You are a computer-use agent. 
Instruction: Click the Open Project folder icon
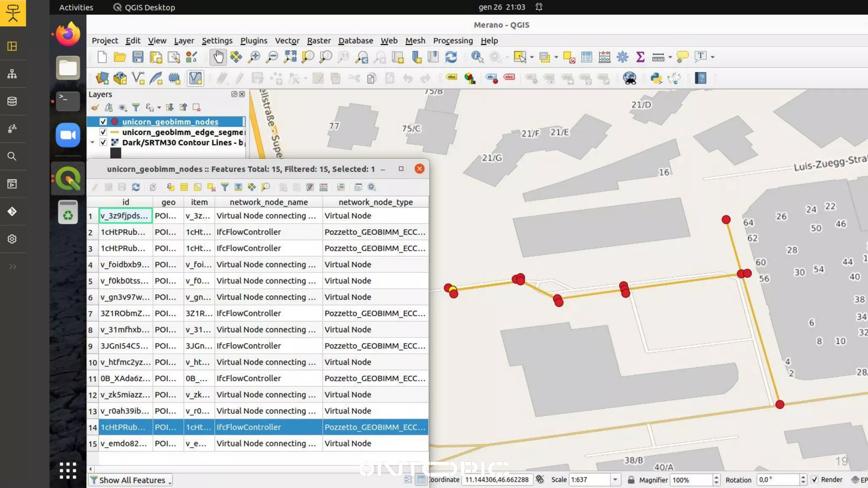click(120, 57)
